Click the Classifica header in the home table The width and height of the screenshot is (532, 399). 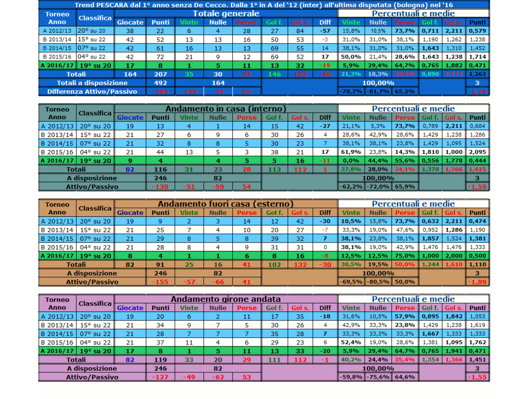tap(95, 113)
